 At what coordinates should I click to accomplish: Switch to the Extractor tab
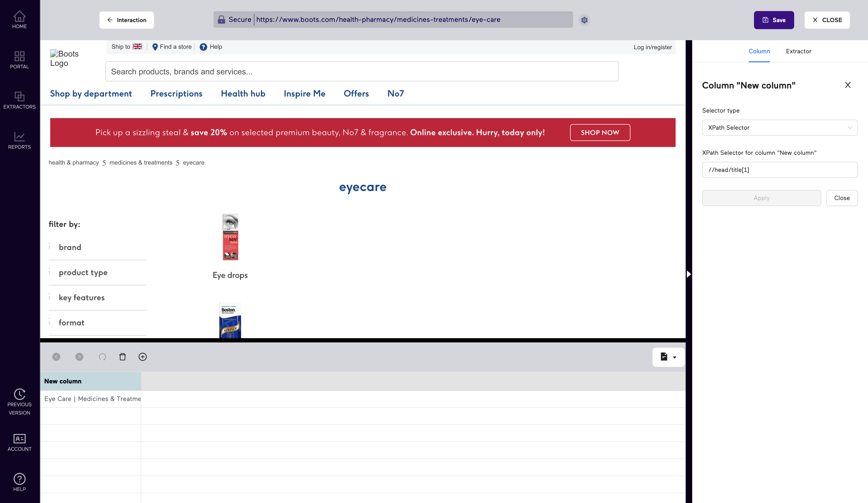point(798,51)
